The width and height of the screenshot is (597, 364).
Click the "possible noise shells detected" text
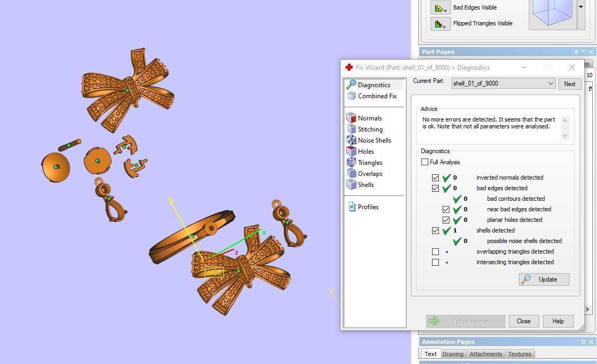click(x=524, y=241)
